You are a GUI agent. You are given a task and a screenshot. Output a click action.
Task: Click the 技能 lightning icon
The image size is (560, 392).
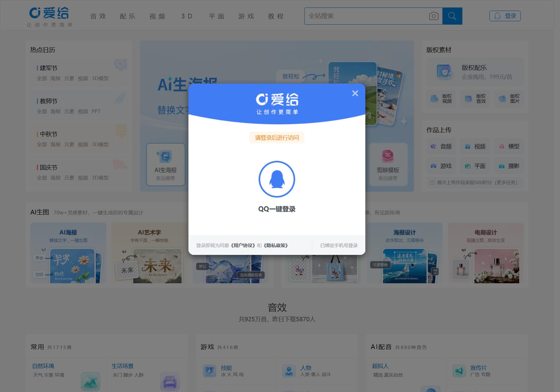pyautogui.click(x=209, y=371)
